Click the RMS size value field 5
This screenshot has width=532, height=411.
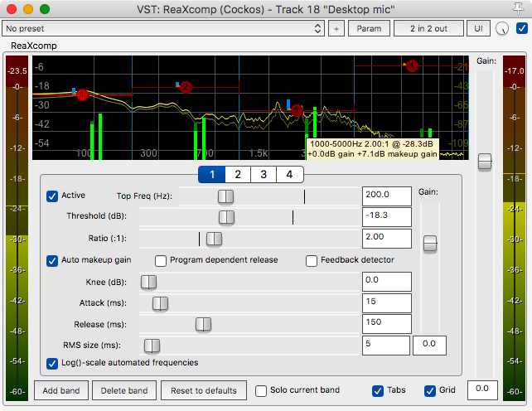click(x=386, y=346)
